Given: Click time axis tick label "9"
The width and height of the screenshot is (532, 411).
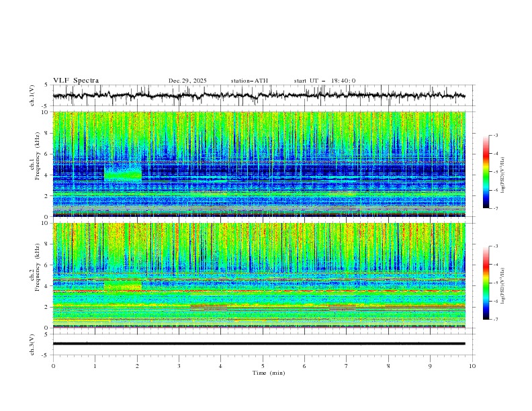Looking at the screenshot, I should [430, 366].
